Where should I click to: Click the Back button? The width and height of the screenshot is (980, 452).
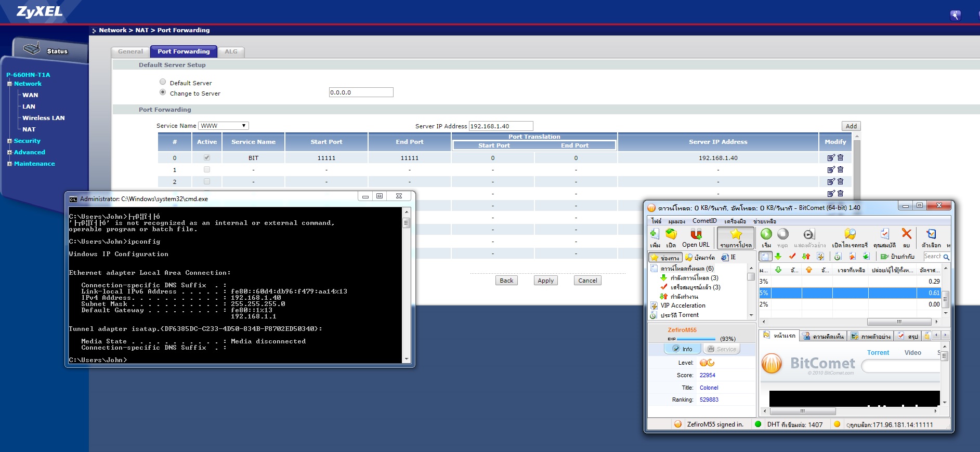pyautogui.click(x=506, y=281)
